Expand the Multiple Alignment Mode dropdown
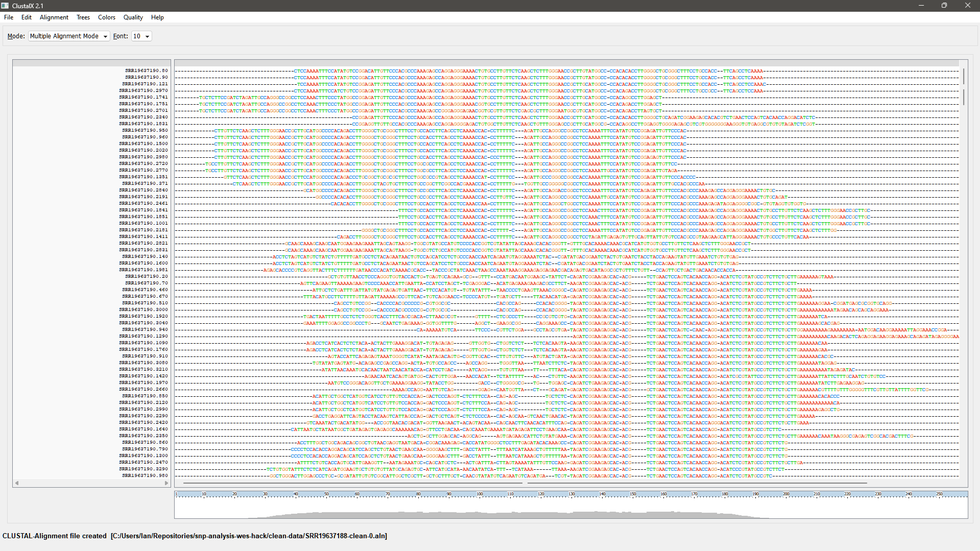980x551 pixels. tap(69, 36)
